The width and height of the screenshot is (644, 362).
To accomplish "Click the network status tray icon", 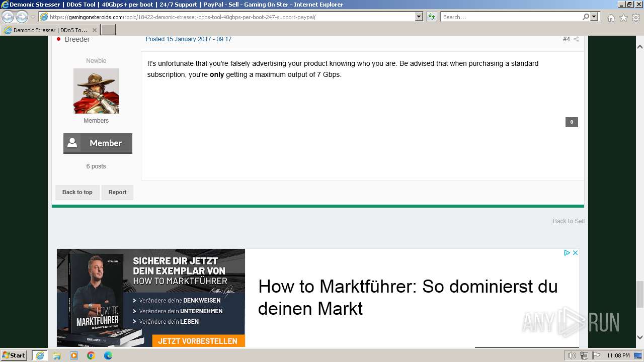I will pos(584,355).
